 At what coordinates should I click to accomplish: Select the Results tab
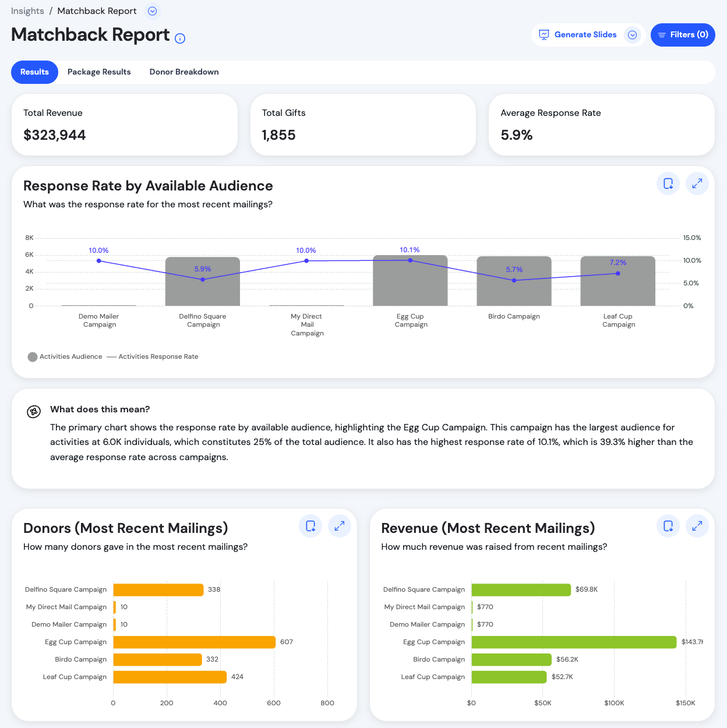tap(34, 72)
